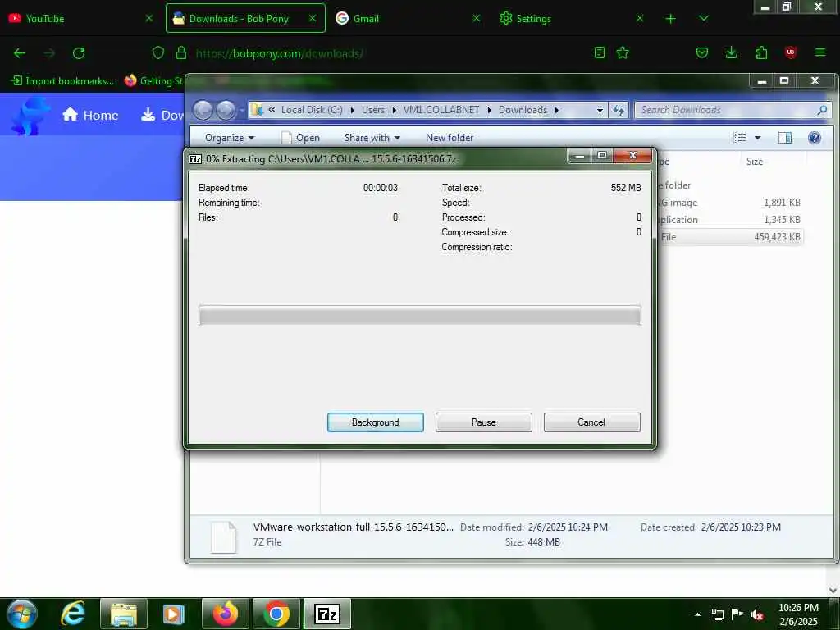Open the extensions puzzle icon

point(761,52)
